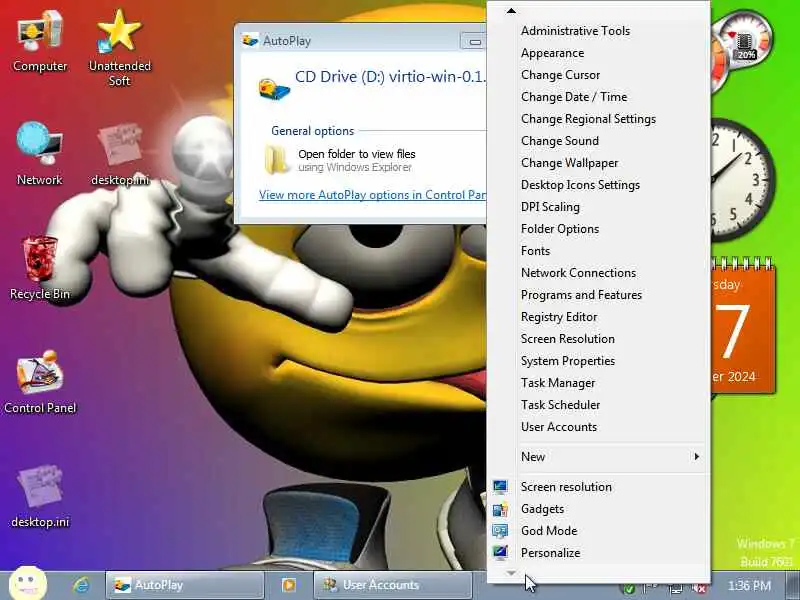800x600 pixels.
Task: Choose capitalized Screen Resolution entry
Action: point(567,339)
